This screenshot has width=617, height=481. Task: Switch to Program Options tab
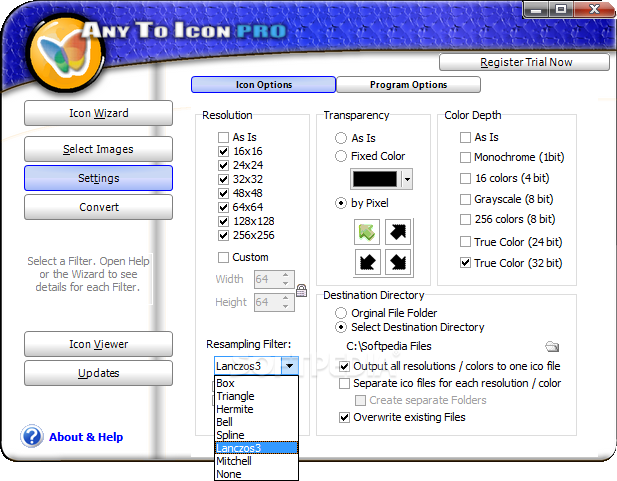pyautogui.click(x=408, y=85)
